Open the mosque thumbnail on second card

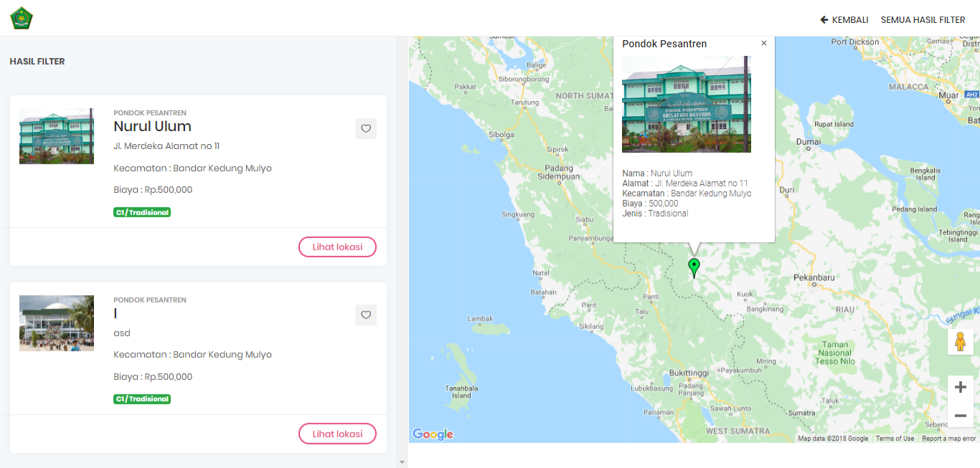click(57, 323)
